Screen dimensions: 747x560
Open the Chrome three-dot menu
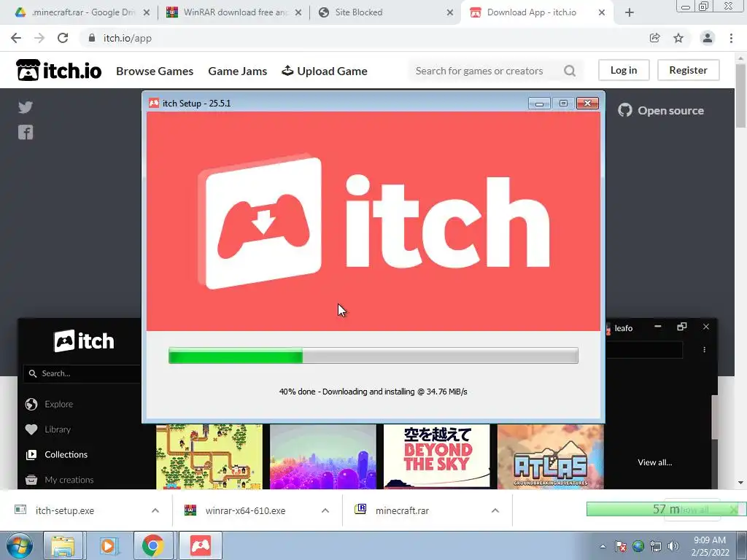point(731,38)
